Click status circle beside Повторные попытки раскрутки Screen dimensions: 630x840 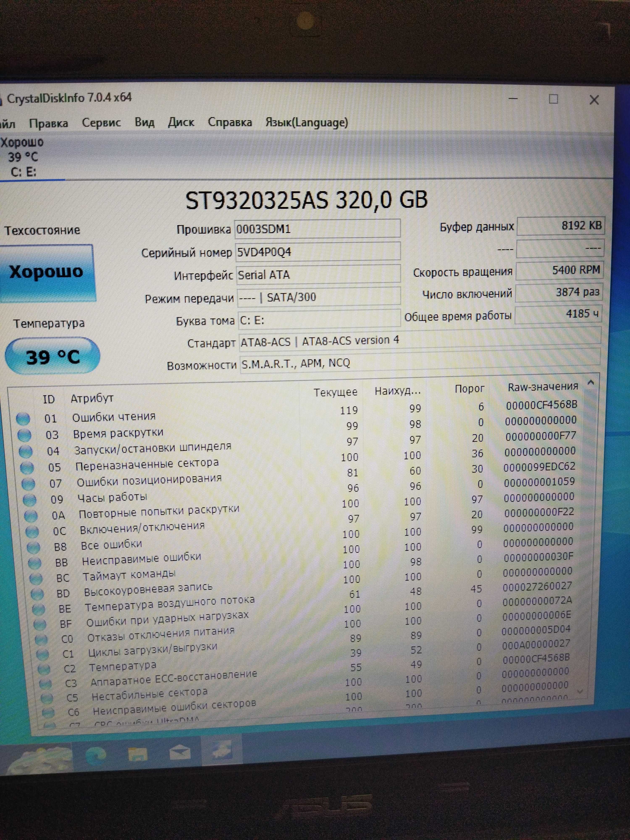tap(31, 516)
